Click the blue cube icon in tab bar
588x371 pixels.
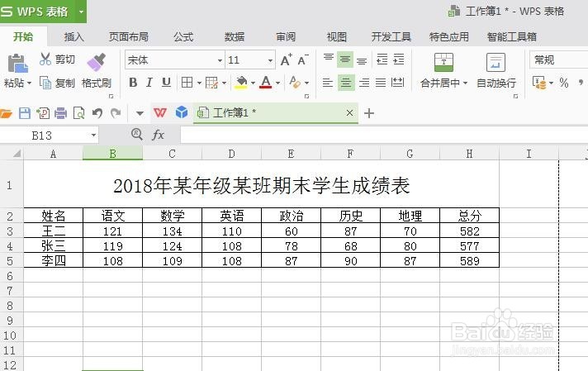(182, 112)
